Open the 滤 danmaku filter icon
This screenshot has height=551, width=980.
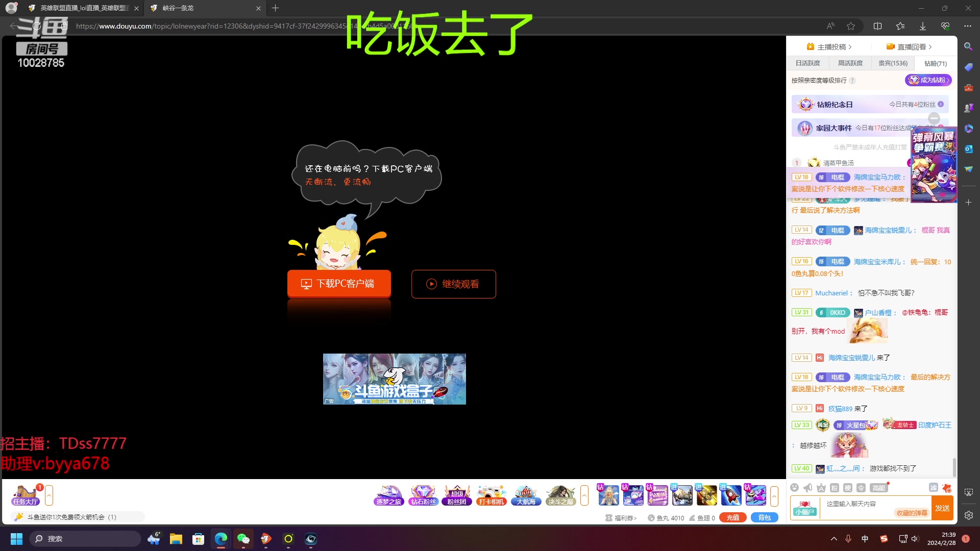point(934,488)
